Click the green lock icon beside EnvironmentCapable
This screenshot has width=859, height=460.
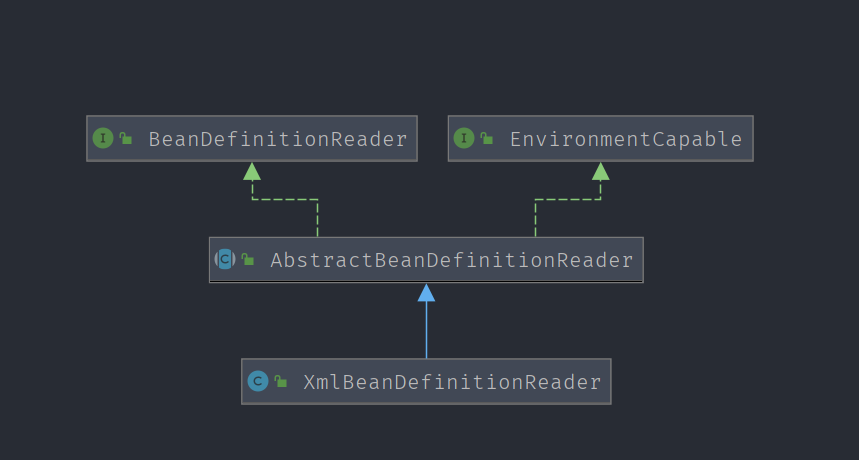[x=487, y=139]
